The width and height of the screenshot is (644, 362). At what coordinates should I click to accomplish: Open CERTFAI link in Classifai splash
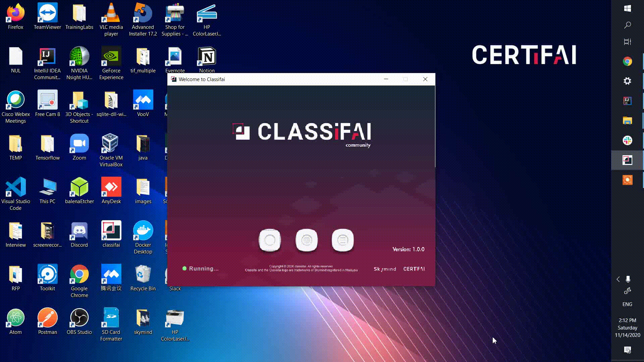[415, 269]
